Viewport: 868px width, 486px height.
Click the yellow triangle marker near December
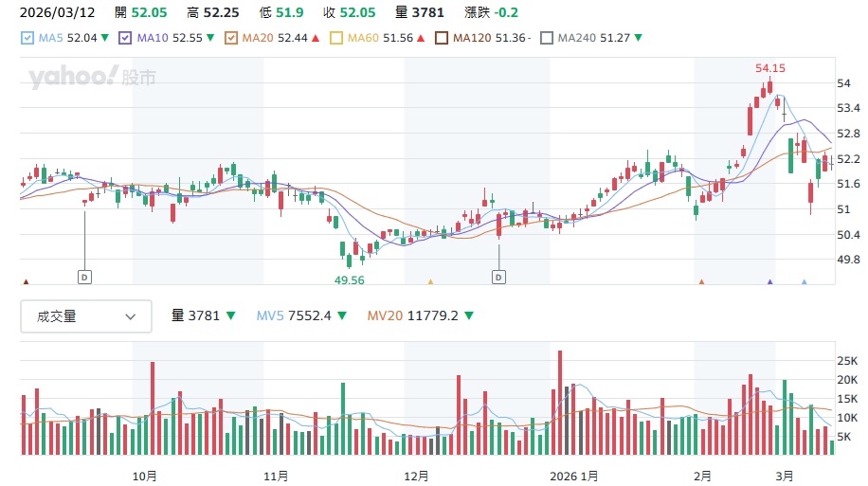[x=430, y=281]
